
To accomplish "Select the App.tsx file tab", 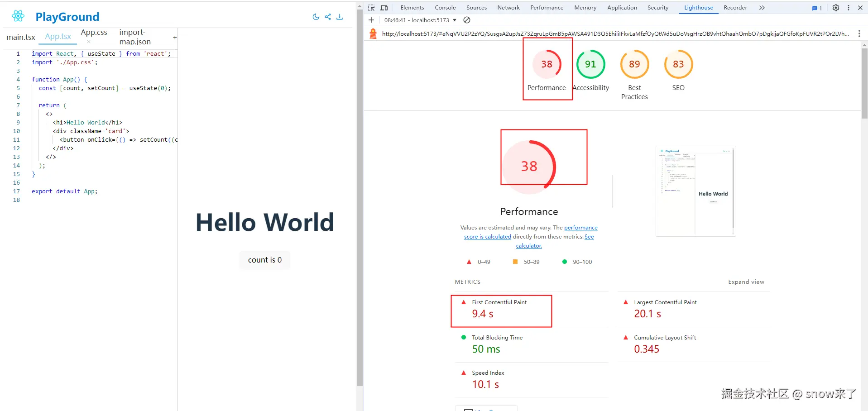I will click(x=58, y=37).
